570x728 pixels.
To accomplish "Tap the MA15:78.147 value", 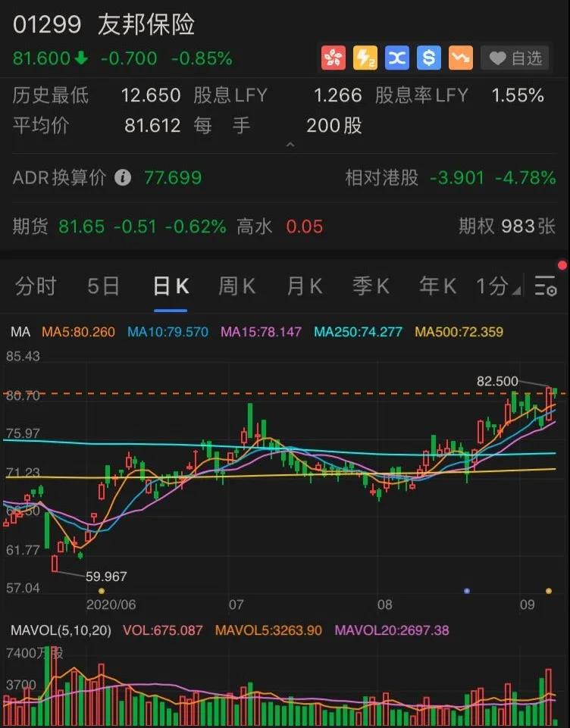I will coord(261,332).
